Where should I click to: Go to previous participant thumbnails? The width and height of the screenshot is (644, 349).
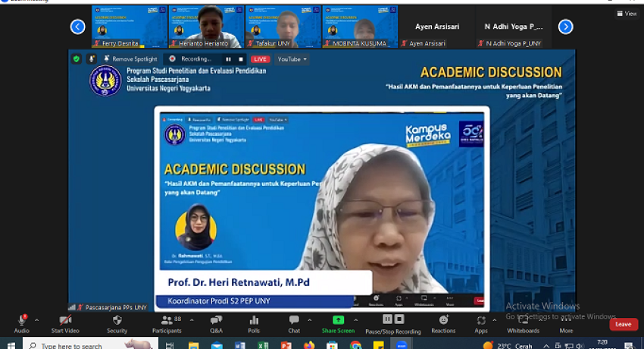pos(77,27)
